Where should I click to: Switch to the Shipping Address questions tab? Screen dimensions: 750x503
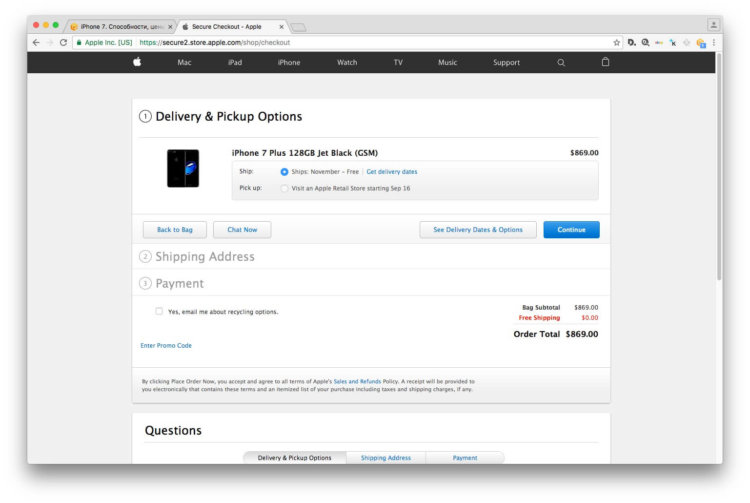tap(386, 458)
